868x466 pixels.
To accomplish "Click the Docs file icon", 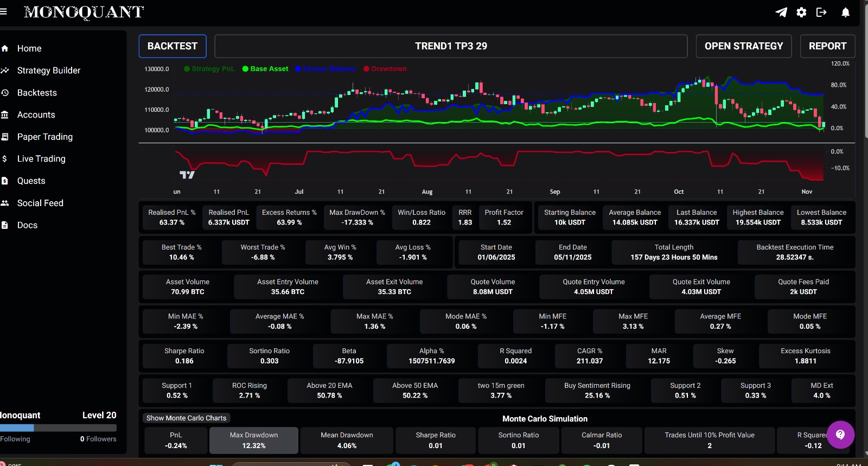I will (5, 225).
